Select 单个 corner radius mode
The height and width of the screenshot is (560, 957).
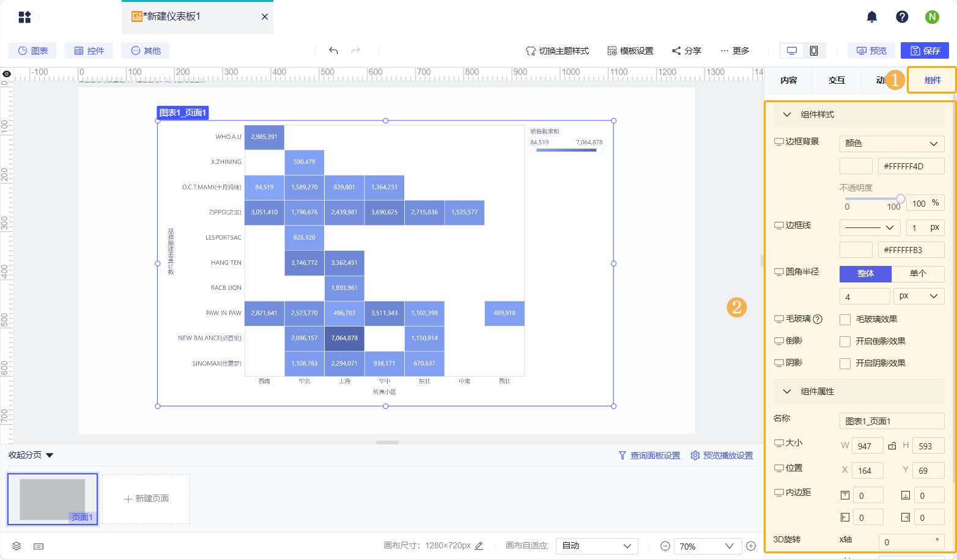(918, 274)
